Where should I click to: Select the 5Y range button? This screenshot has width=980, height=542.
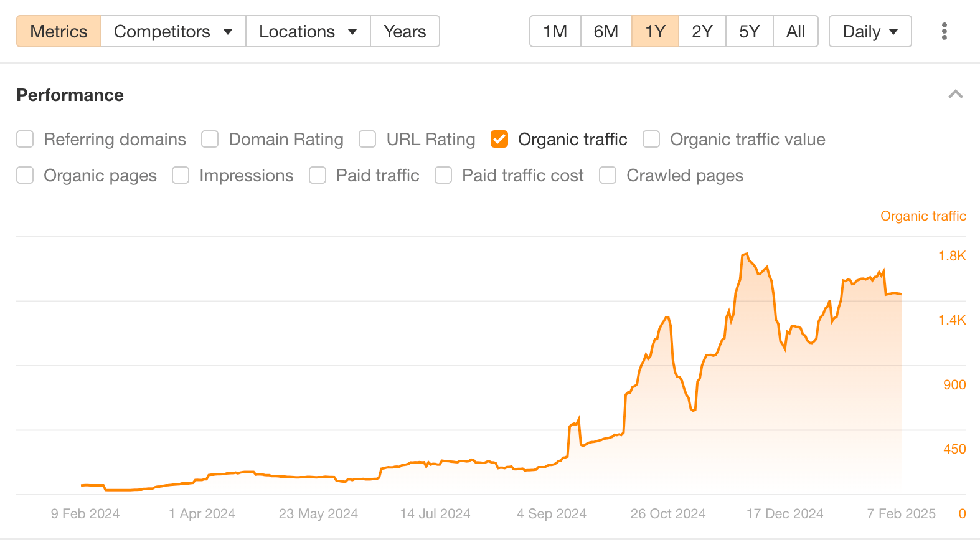click(748, 31)
